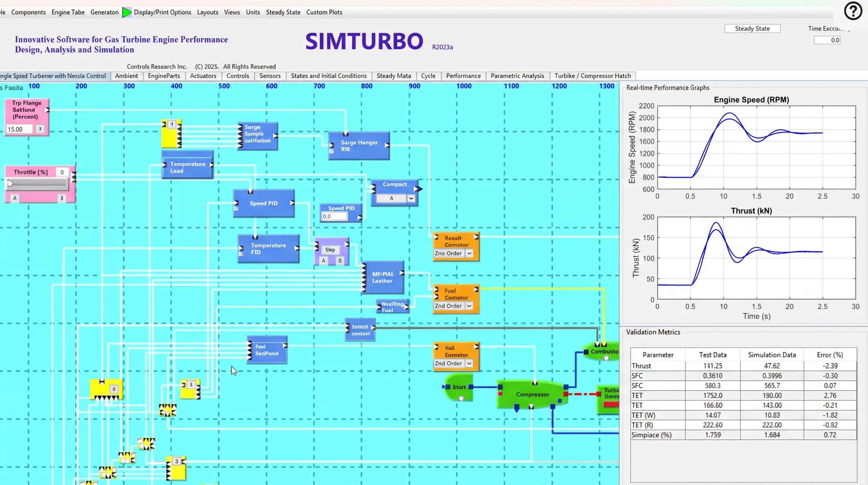This screenshot has height=485, width=868.
Task: Switch to the Ambient tab
Action: [126, 76]
